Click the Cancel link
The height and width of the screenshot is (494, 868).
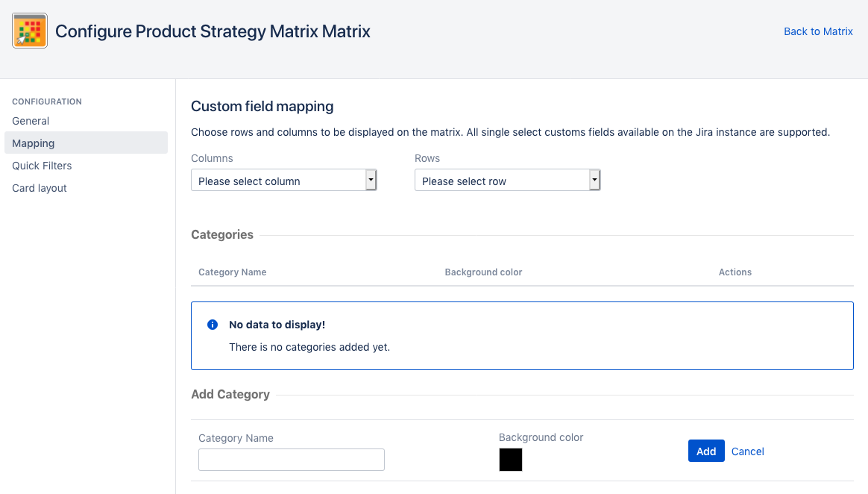click(x=747, y=451)
